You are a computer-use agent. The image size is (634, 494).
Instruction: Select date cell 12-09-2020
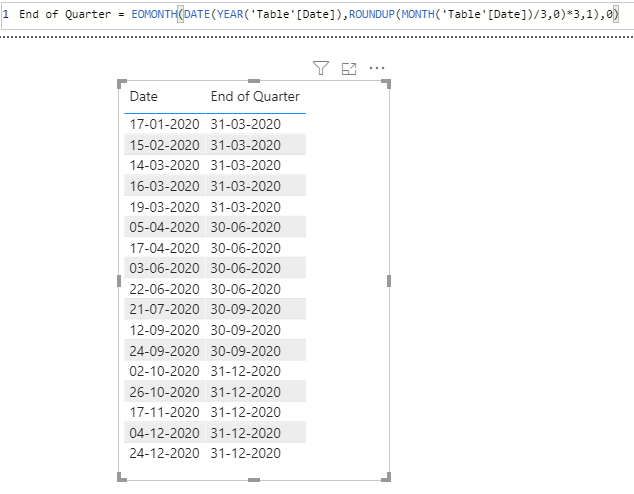click(164, 330)
